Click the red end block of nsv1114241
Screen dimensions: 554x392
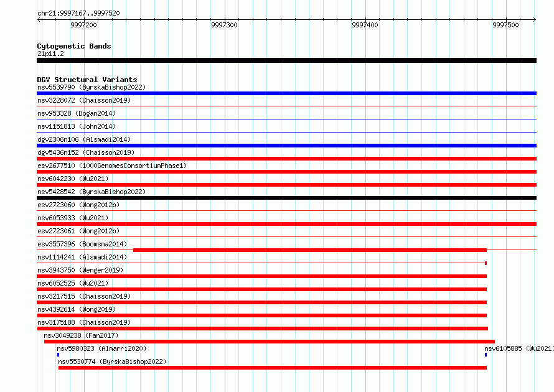(x=486, y=263)
